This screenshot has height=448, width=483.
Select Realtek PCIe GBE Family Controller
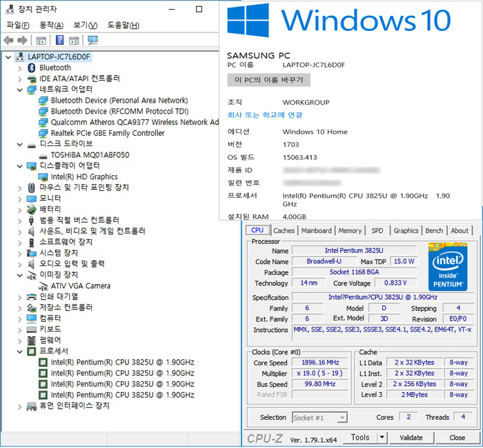pos(108,133)
